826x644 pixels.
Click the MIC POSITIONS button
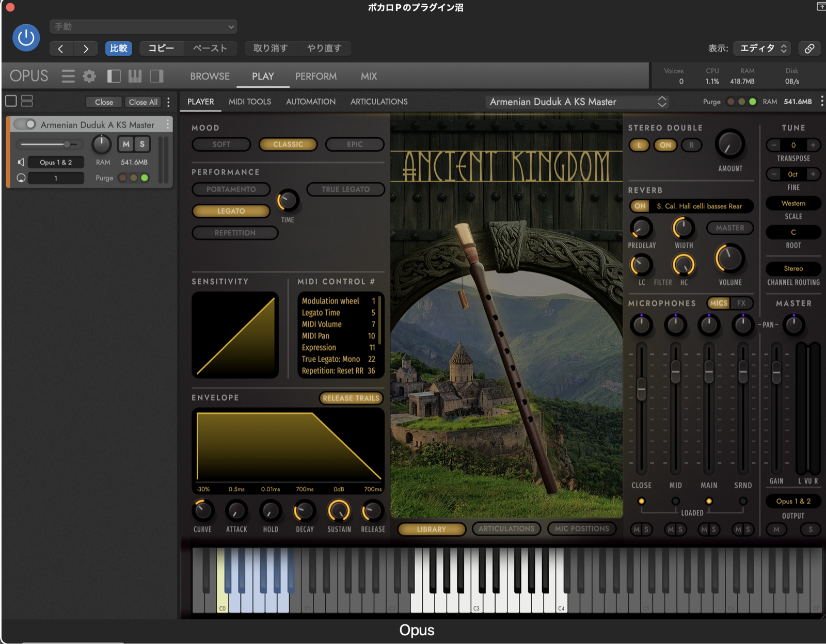point(582,528)
